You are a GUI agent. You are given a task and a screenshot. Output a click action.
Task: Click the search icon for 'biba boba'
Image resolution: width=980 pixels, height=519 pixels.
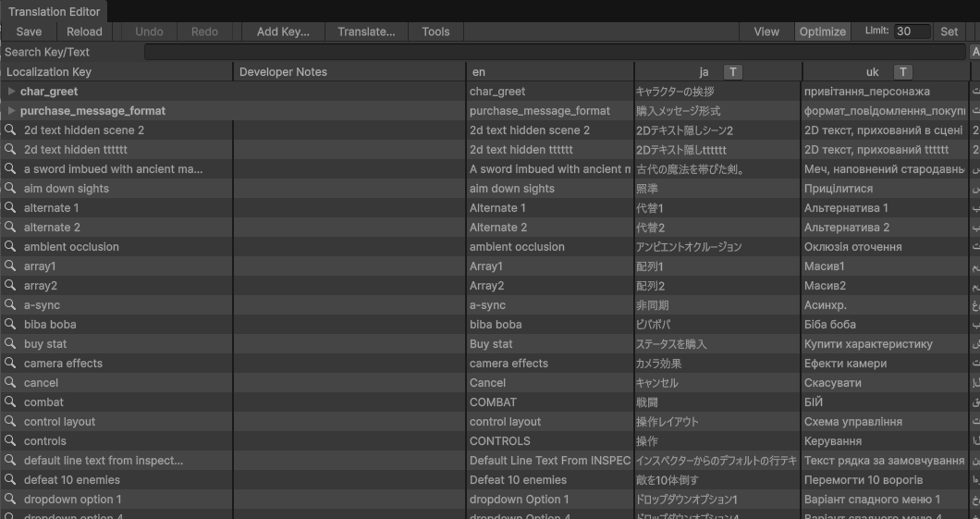[x=11, y=325]
